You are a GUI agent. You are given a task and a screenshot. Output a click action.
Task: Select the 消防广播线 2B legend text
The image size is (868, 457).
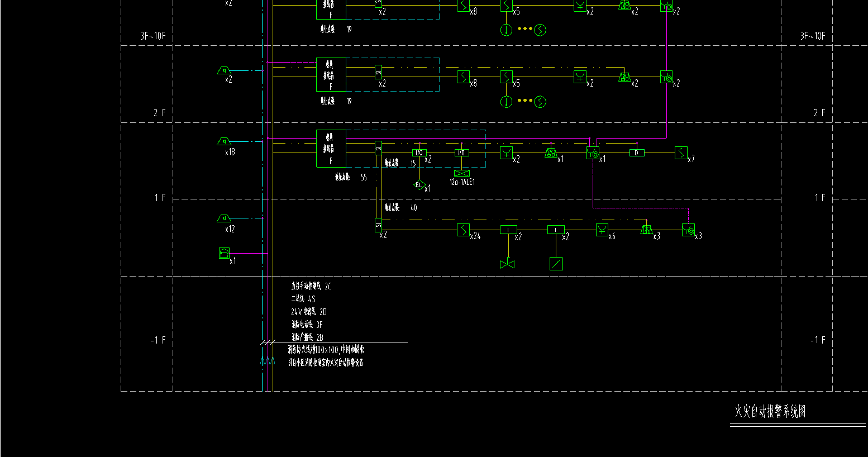point(307,337)
